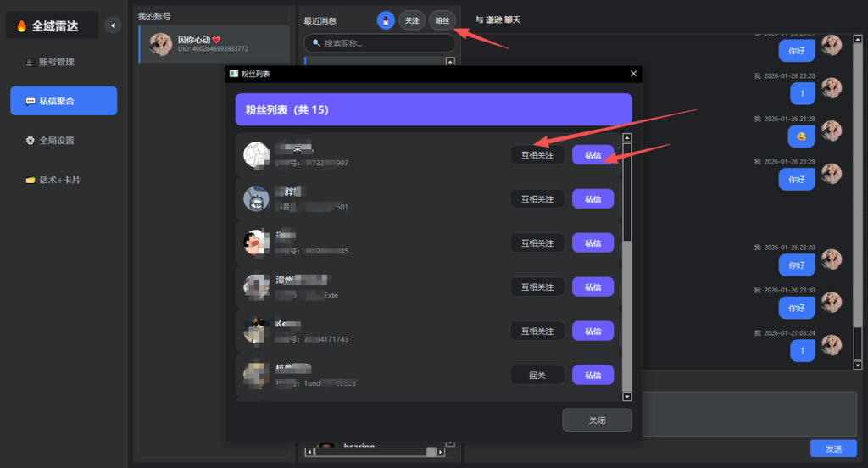868x468 pixels.
Task: Open 全局设置 settings page
Action: tap(57, 141)
